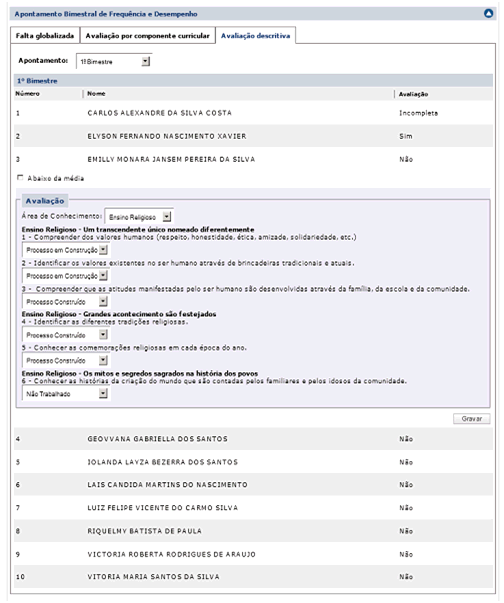Image resolution: width=504 pixels, height=603 pixels.
Task: Select the Avaliação descritiva tab
Action: click(255, 35)
